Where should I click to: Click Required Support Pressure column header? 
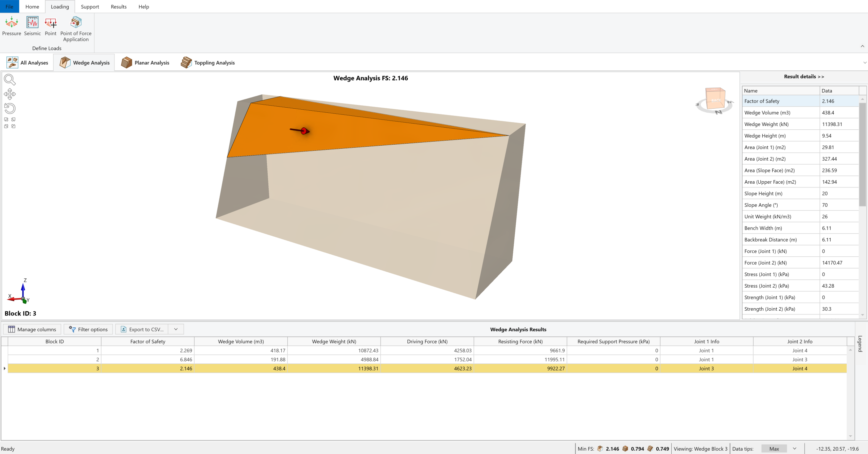click(x=614, y=341)
